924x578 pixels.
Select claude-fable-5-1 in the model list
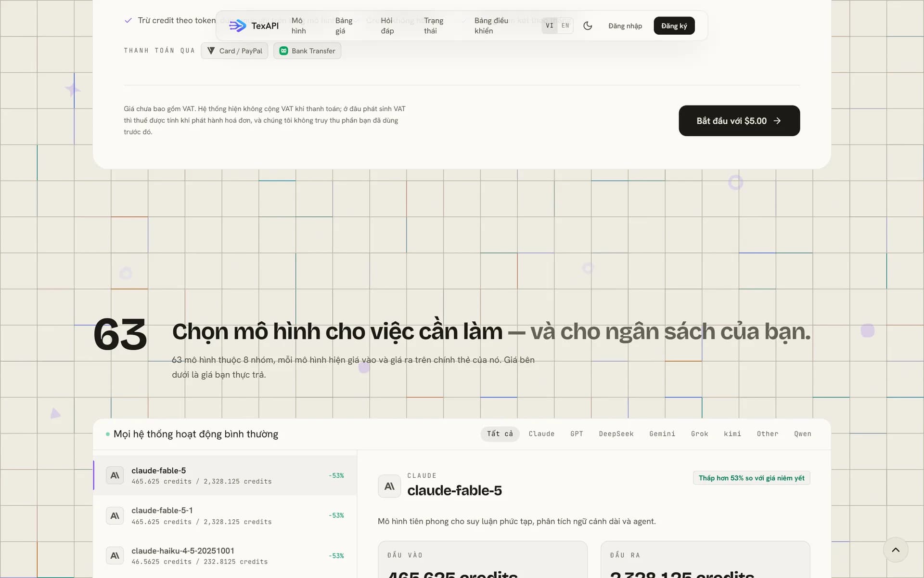click(225, 516)
